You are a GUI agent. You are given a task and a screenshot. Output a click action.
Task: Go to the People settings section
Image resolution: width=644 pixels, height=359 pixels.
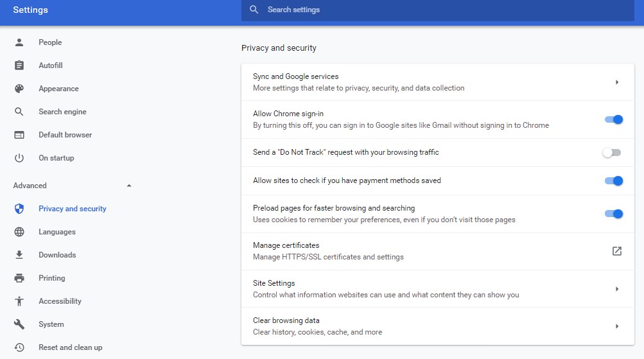click(x=50, y=42)
